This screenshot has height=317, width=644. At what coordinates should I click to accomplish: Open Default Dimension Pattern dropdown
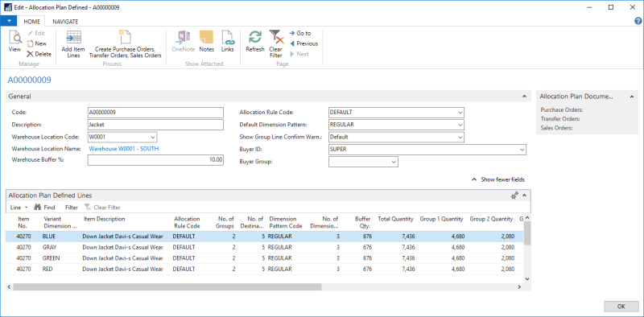[x=460, y=125]
